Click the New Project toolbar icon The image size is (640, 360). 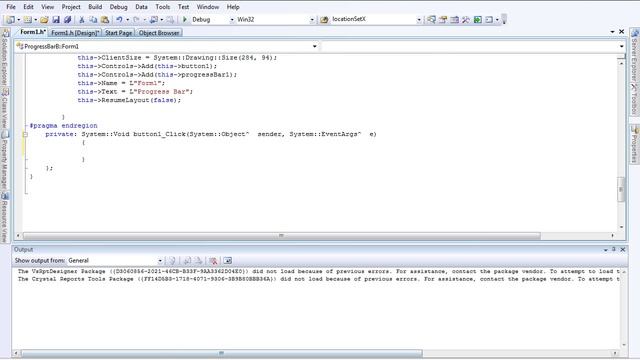click(x=11, y=20)
